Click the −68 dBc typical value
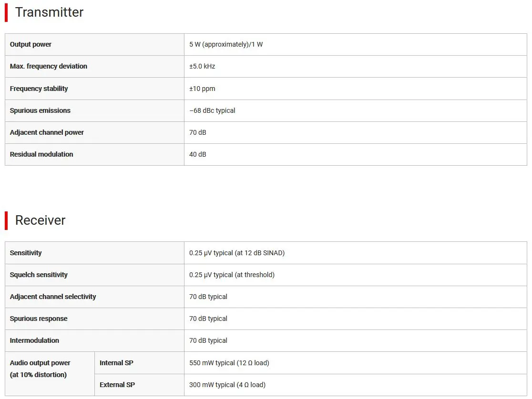 (212, 110)
